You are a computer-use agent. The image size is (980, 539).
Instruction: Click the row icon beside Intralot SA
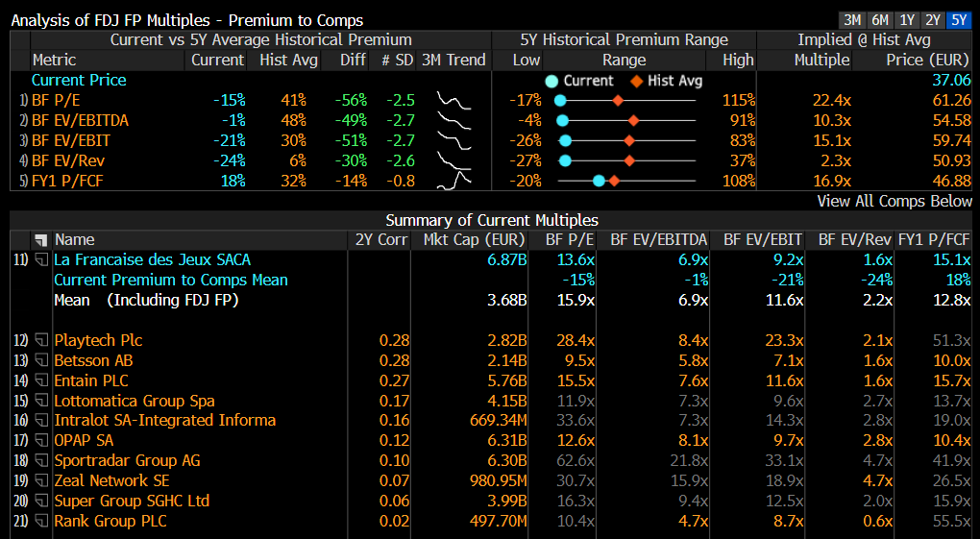41,420
